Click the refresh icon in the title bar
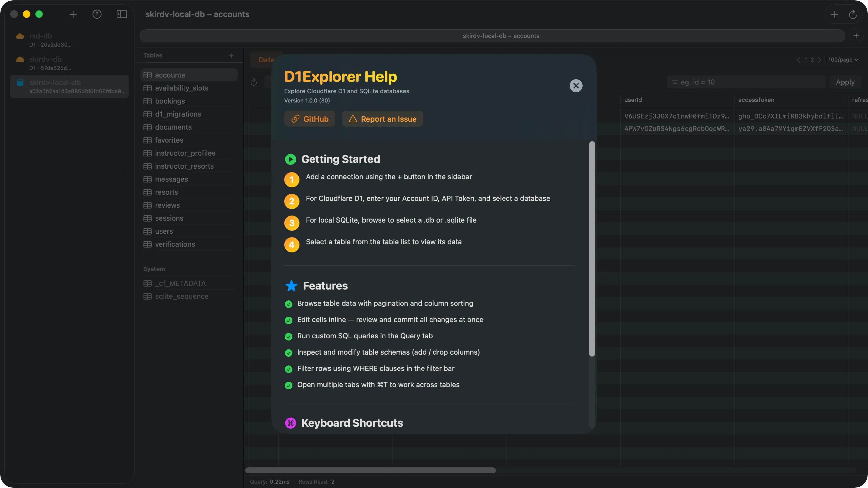 (853, 14)
